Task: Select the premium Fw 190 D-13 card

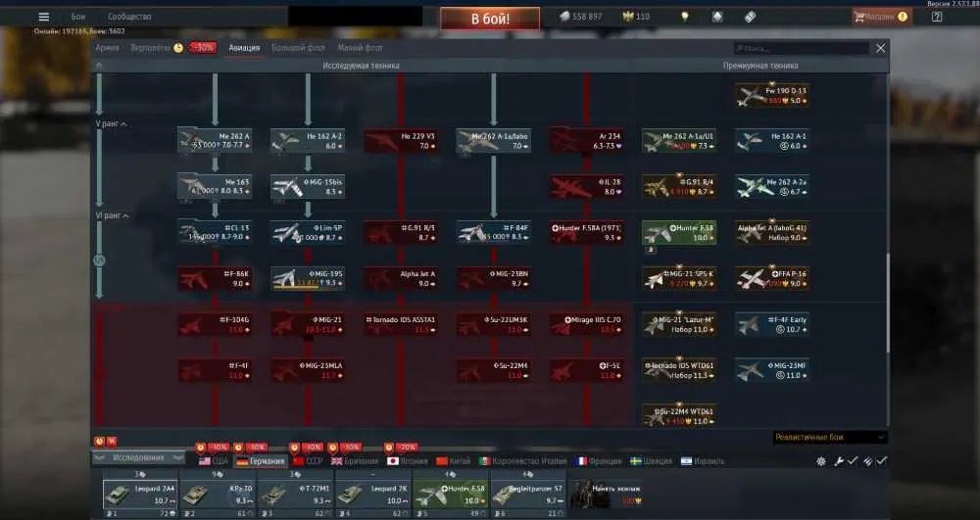Action: [x=772, y=96]
